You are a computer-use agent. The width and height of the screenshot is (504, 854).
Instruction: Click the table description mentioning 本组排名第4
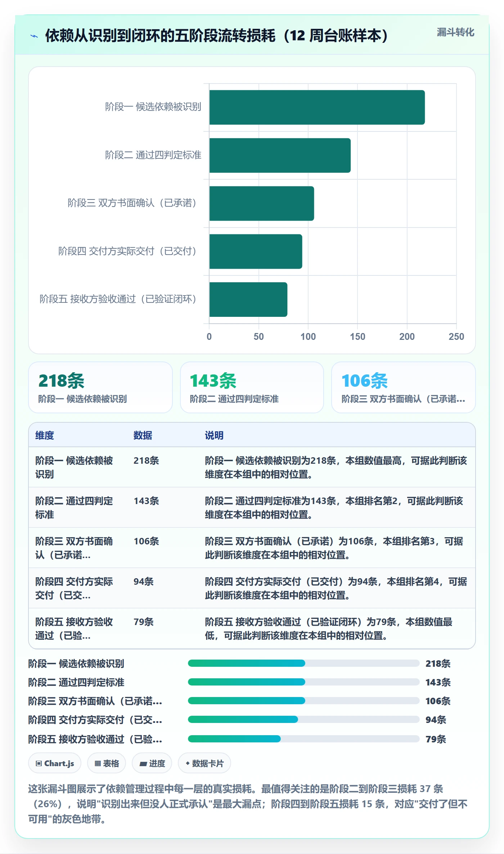pos(336,588)
